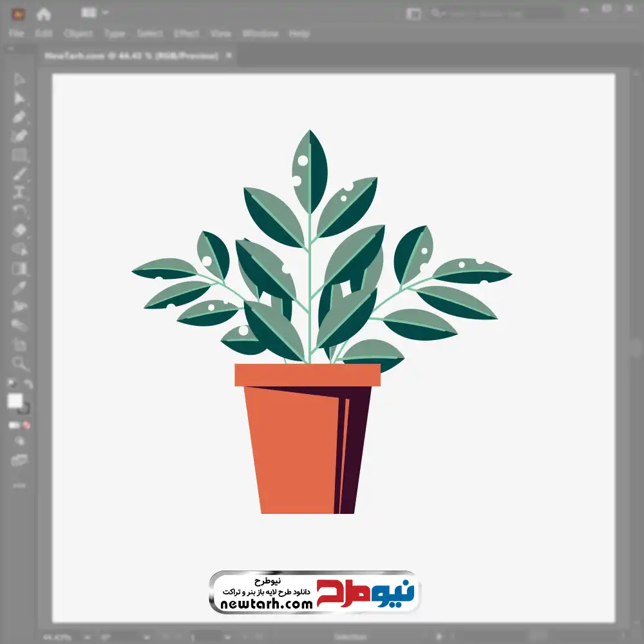
Task: Select the Type tool
Action: coord(20,192)
